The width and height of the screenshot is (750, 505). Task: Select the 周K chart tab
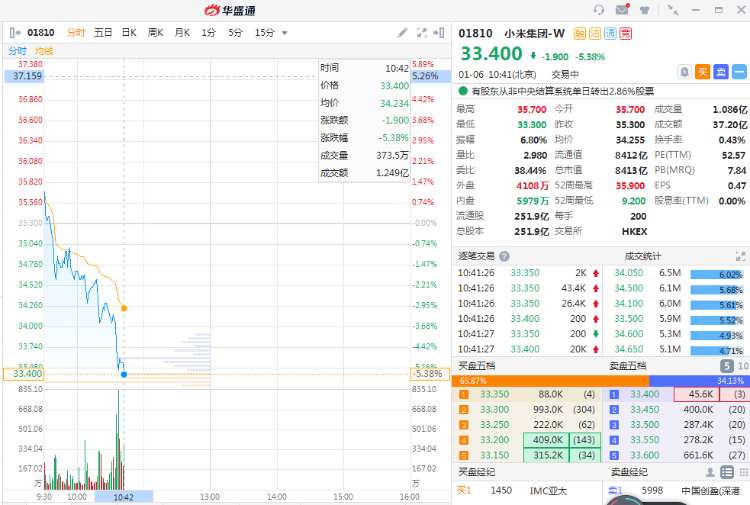click(x=155, y=33)
